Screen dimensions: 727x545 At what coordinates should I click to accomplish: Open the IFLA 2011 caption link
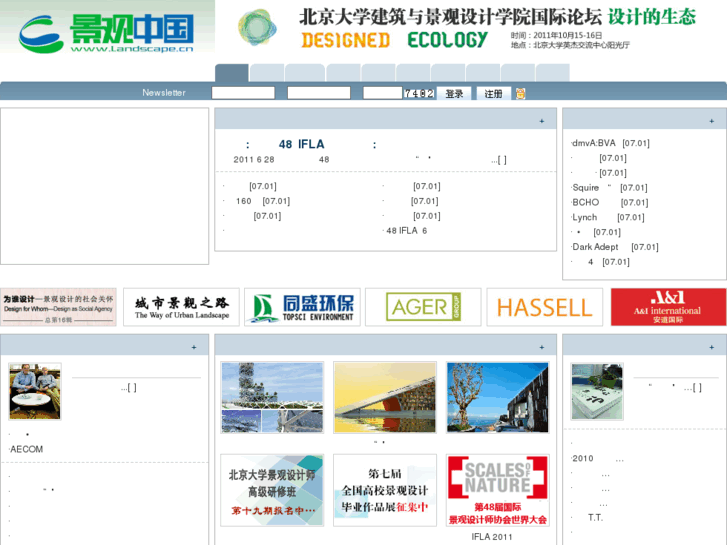[x=492, y=537]
